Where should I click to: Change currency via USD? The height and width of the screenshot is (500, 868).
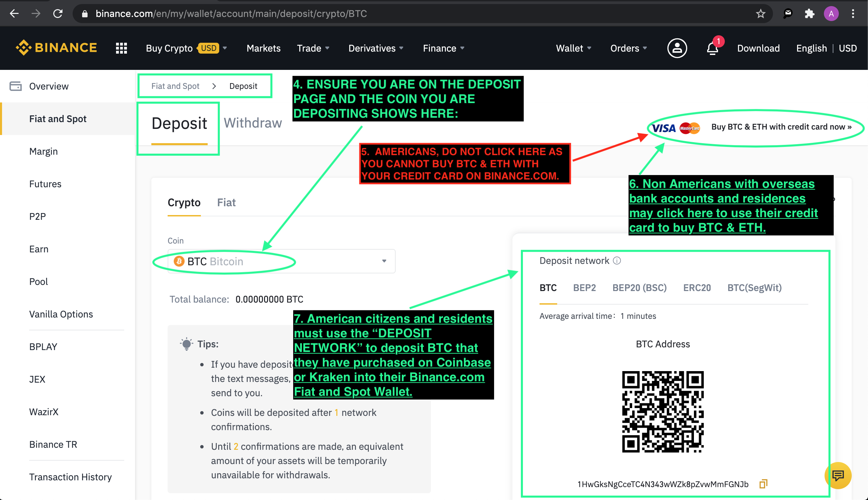point(847,48)
